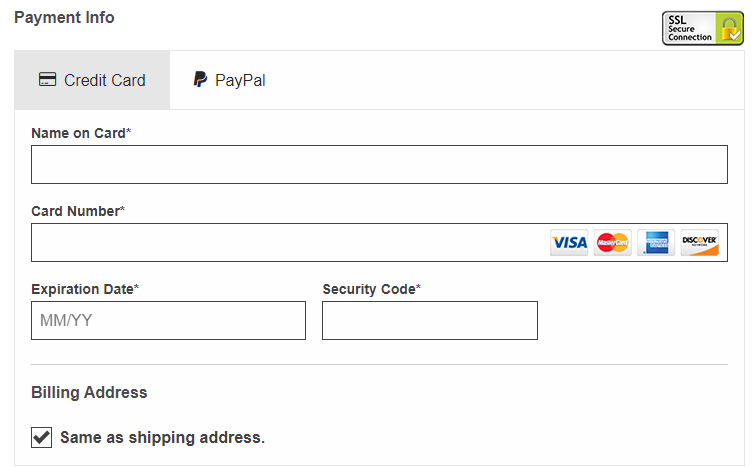Click the Billing Address heading

pyautogui.click(x=89, y=392)
